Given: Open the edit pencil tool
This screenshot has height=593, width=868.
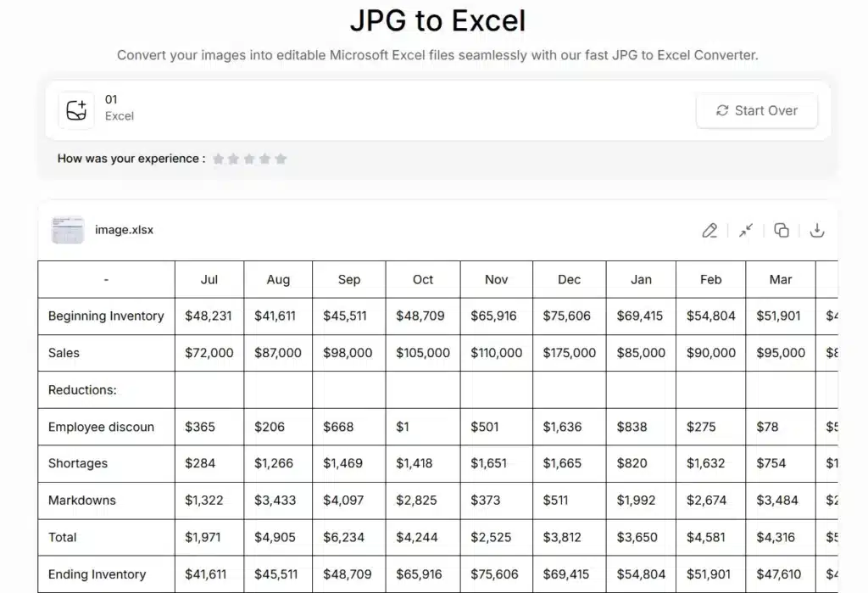Looking at the screenshot, I should pos(710,230).
